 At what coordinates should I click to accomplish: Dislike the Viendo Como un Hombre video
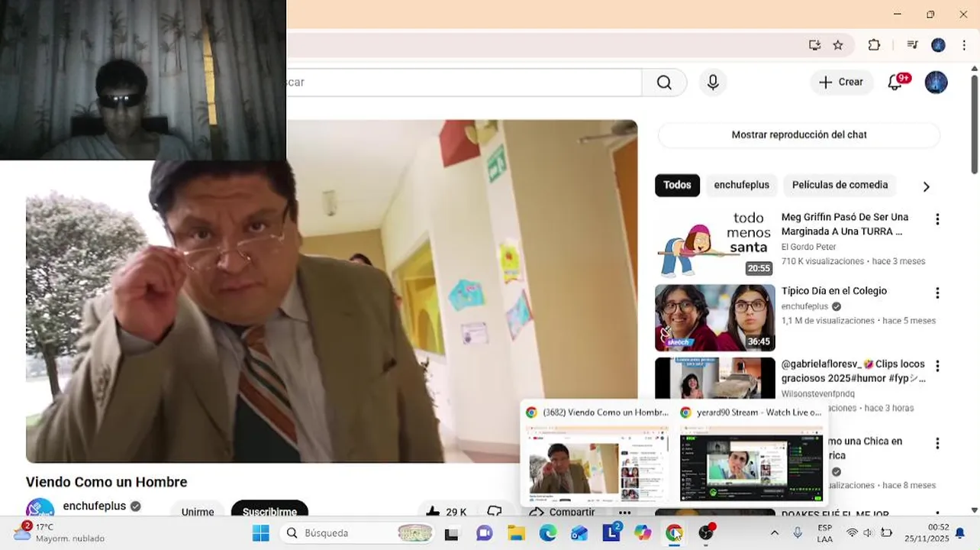(495, 512)
